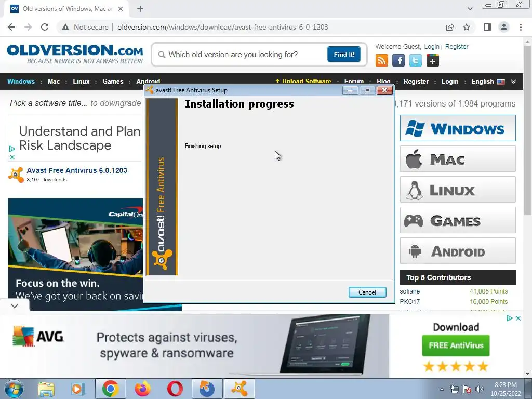This screenshot has height=399, width=532.
Task: Show hidden system tray icons
Action: coord(442,389)
